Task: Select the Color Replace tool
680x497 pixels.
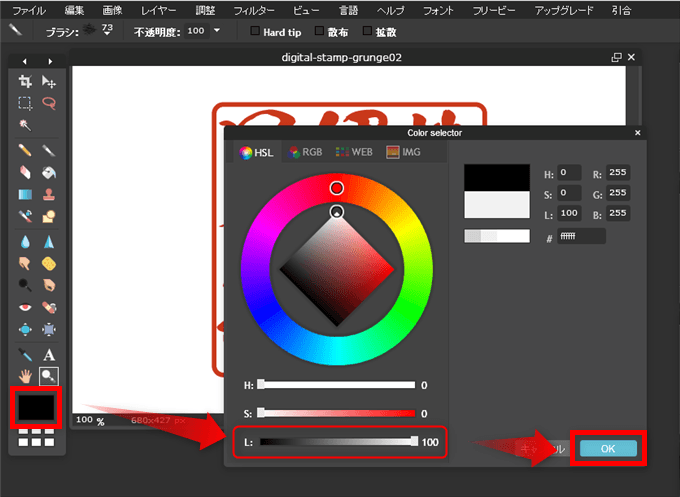Action: (x=25, y=216)
